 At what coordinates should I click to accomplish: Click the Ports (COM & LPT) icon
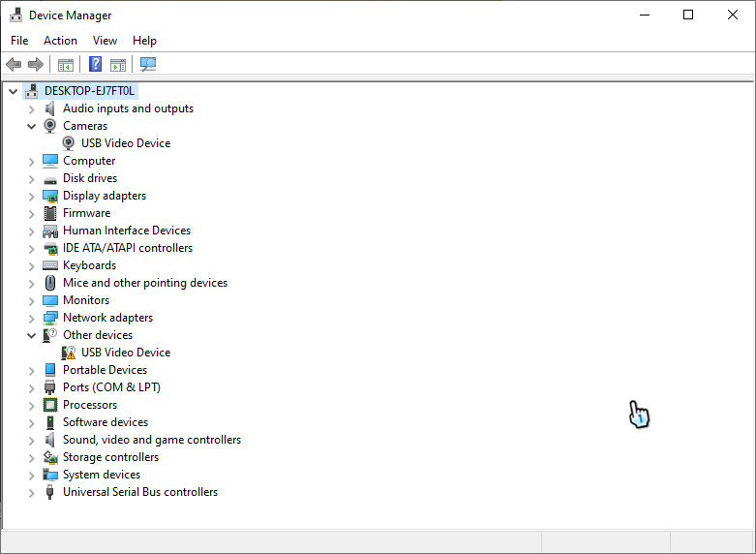pos(49,387)
